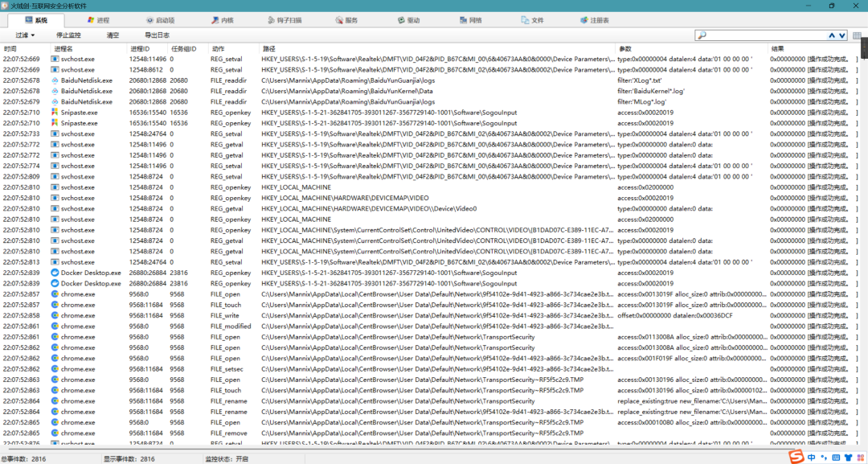Image resolution: width=868 pixels, height=464 pixels.
Task: Select the filter:'XLog*.txt' parameter cell
Action: click(640, 80)
